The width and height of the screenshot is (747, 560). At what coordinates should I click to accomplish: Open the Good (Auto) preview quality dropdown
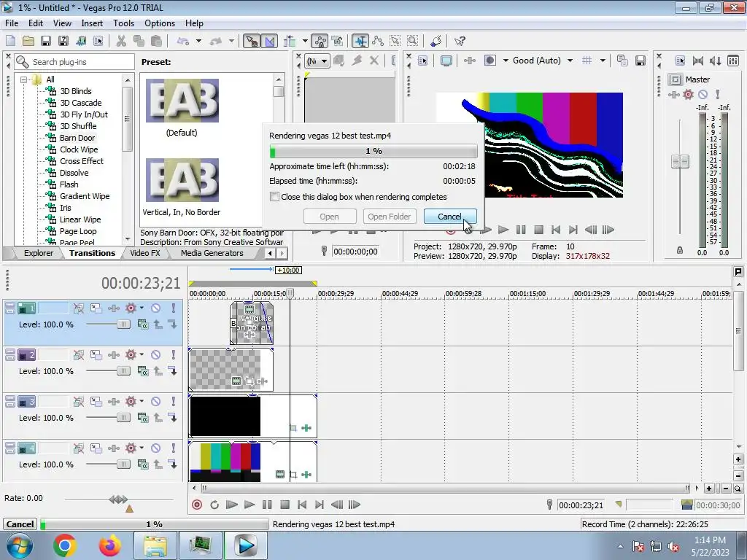click(x=570, y=61)
